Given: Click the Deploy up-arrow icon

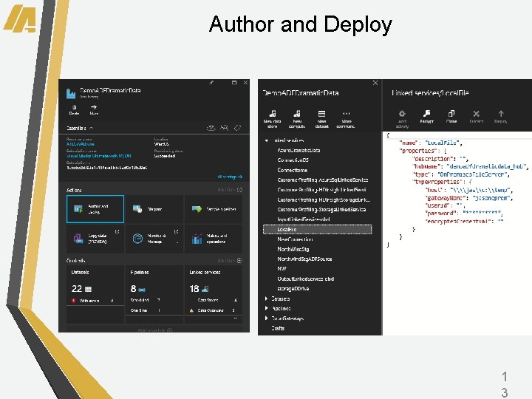Looking at the screenshot, I should point(501,114).
